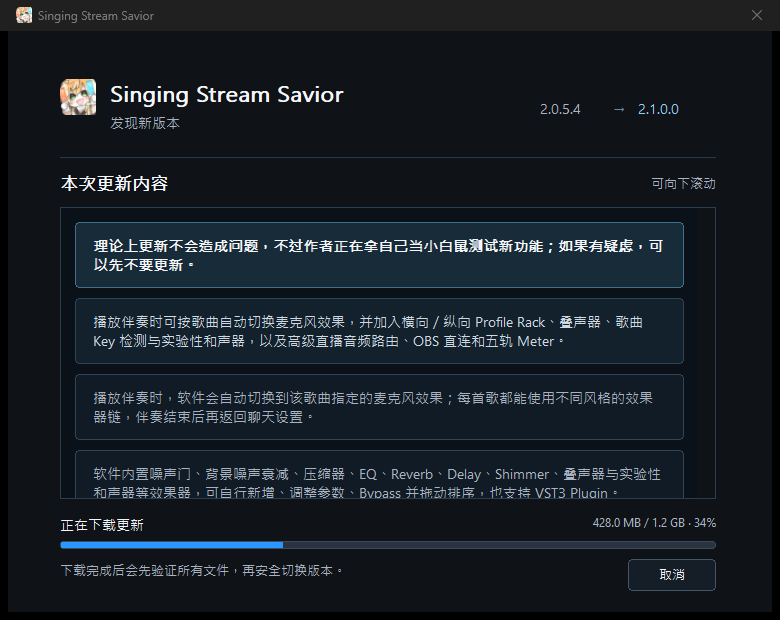This screenshot has width=780, height=620.
Task: Click the changelog card mentioning EQ and Reverb
Action: 379,474
